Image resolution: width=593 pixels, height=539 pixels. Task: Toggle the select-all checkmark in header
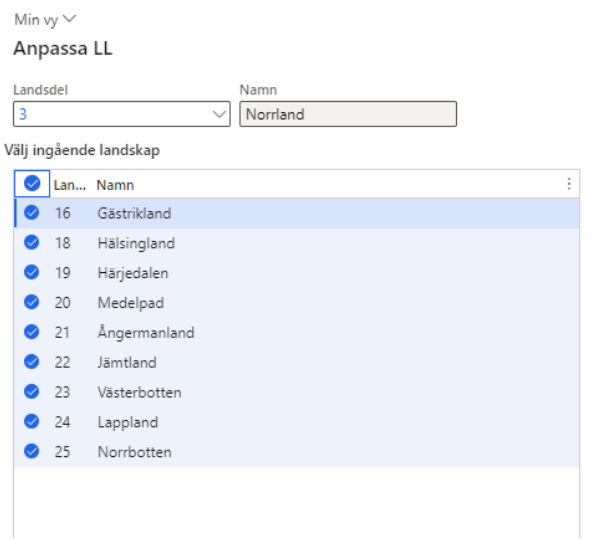[x=32, y=183]
